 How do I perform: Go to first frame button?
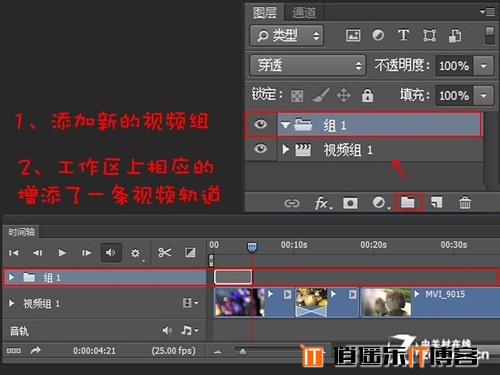pyautogui.click(x=14, y=253)
